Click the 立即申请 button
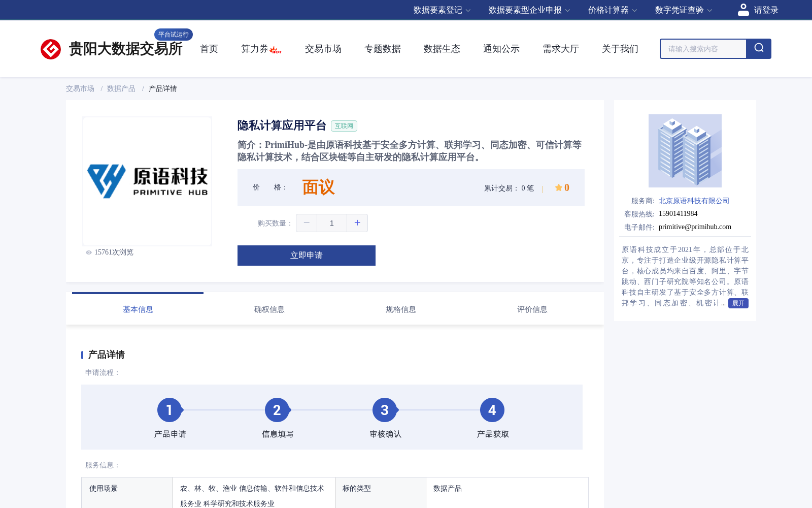812x508 pixels. (x=307, y=256)
